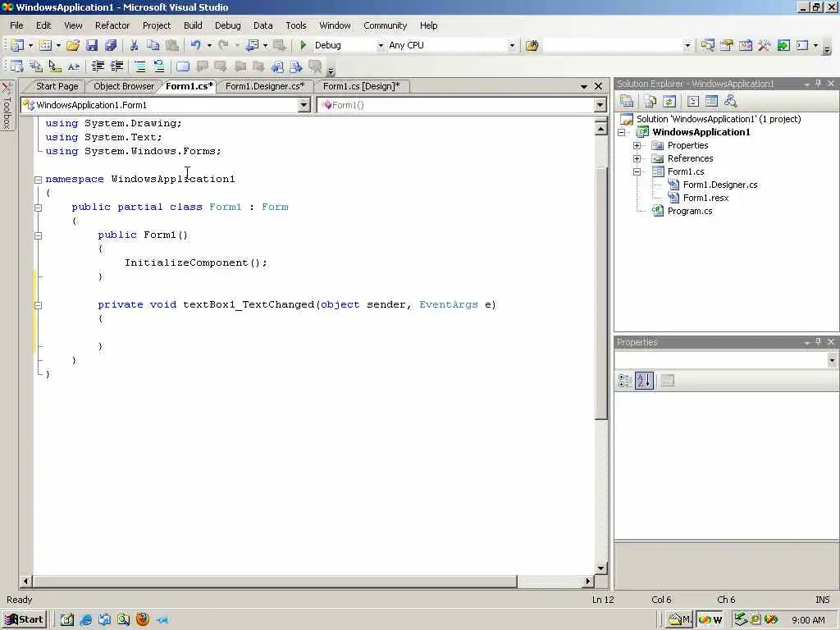
Task: Click the Open File folder icon
Action: [x=73, y=46]
